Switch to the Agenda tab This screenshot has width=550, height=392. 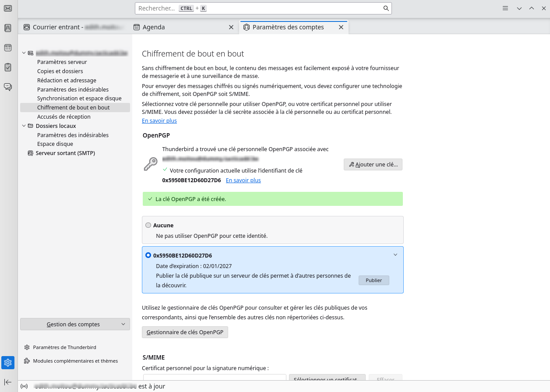(x=184, y=27)
